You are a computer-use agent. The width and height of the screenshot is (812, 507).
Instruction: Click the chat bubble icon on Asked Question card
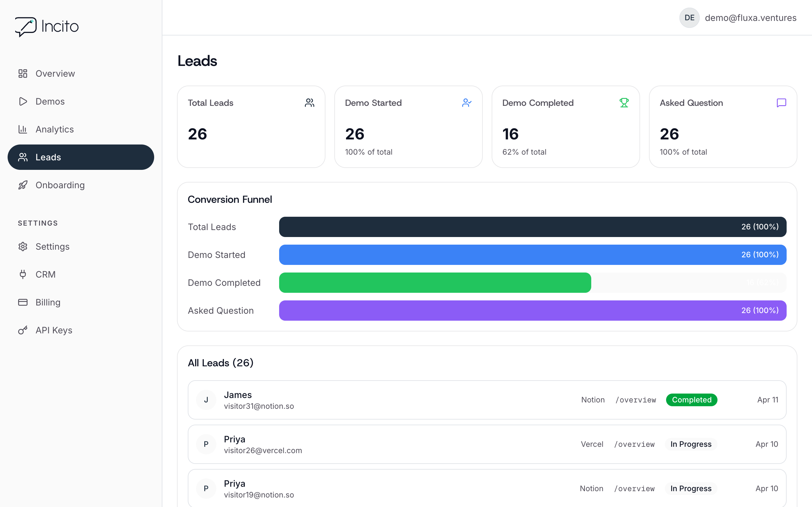[x=782, y=103]
